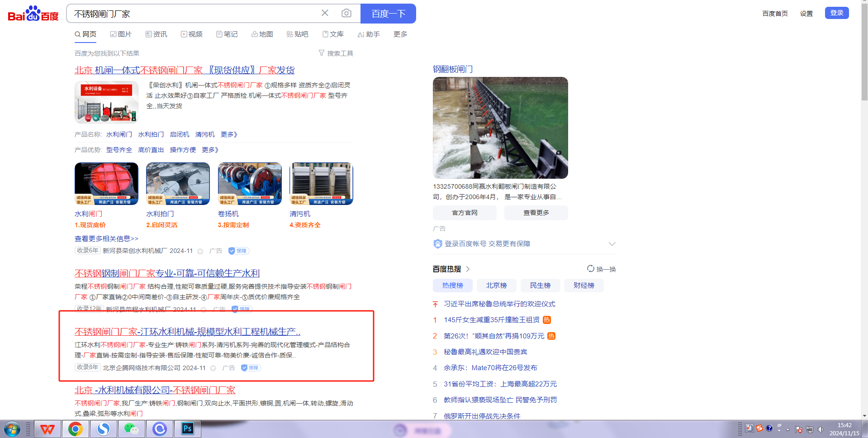Switch to the 视频 tab
Screen dimensions: 868x438
191,34
